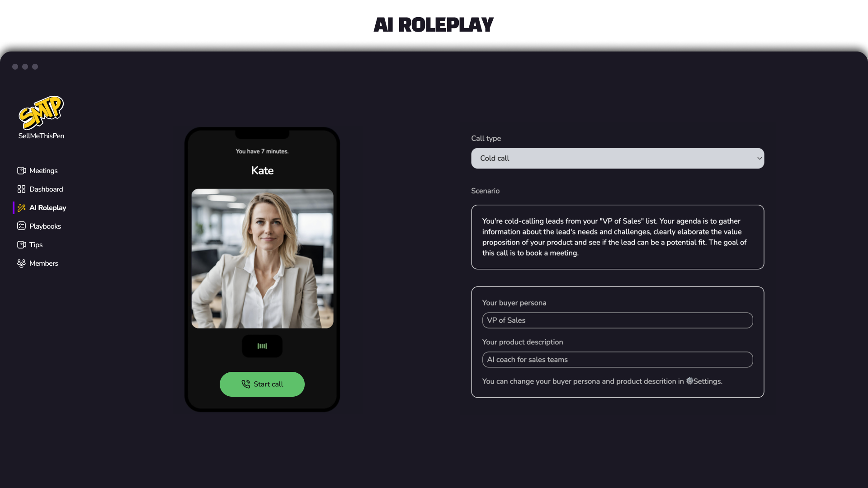Start the roleplay call with Kate
This screenshot has width=868, height=488.
click(262, 384)
